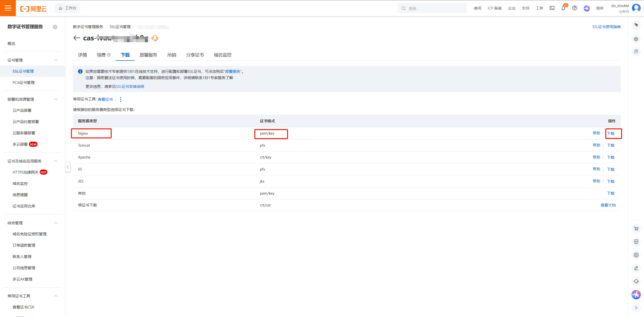Open the Cloud Shell terminal icon
The width and height of the screenshot is (644, 317).
tap(552, 8)
